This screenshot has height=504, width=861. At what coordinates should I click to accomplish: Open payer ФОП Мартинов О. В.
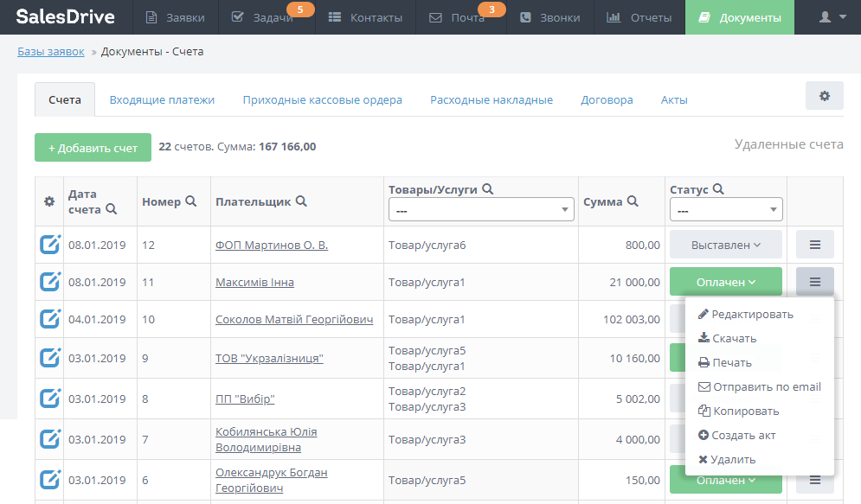pos(271,245)
